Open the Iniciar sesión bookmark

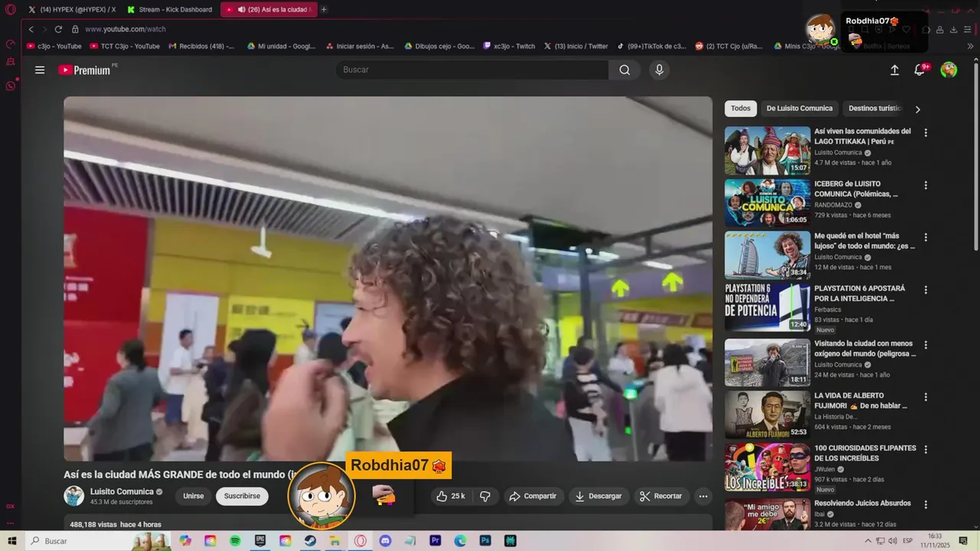(359, 46)
